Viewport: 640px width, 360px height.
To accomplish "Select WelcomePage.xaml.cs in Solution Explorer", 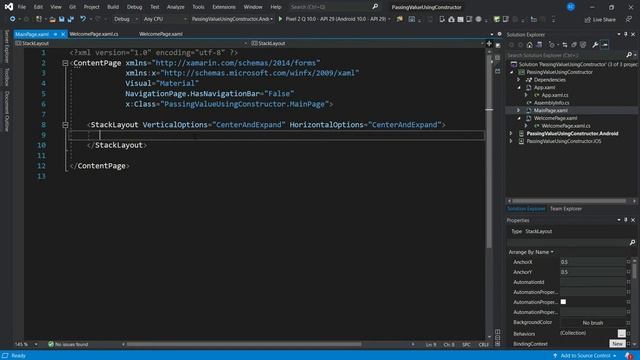I will click(565, 126).
